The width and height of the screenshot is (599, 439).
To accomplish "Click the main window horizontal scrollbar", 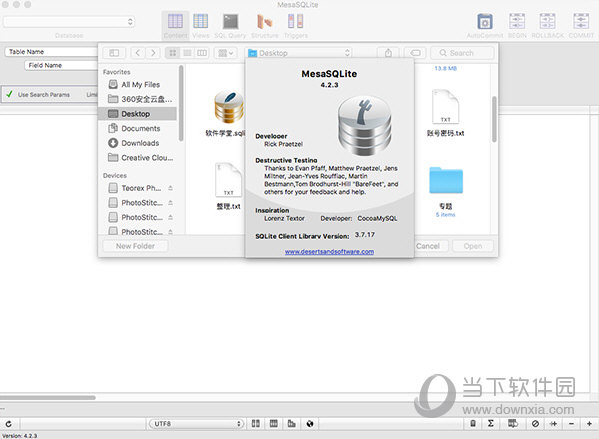I will (48, 397).
